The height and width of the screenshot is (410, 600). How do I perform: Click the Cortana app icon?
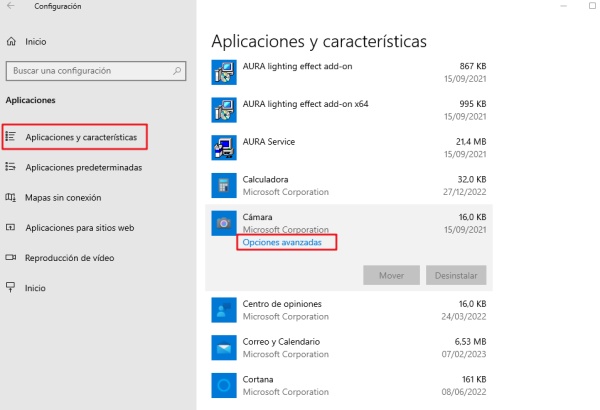224,385
